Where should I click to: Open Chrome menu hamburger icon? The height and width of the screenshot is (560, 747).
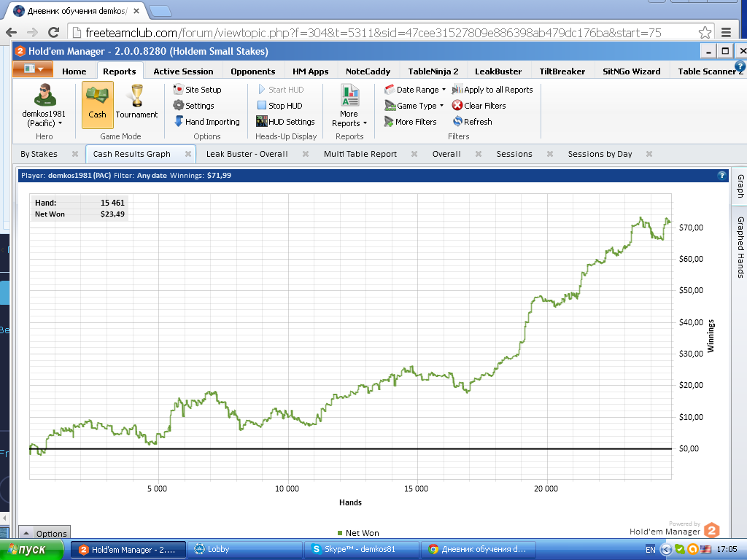(726, 32)
